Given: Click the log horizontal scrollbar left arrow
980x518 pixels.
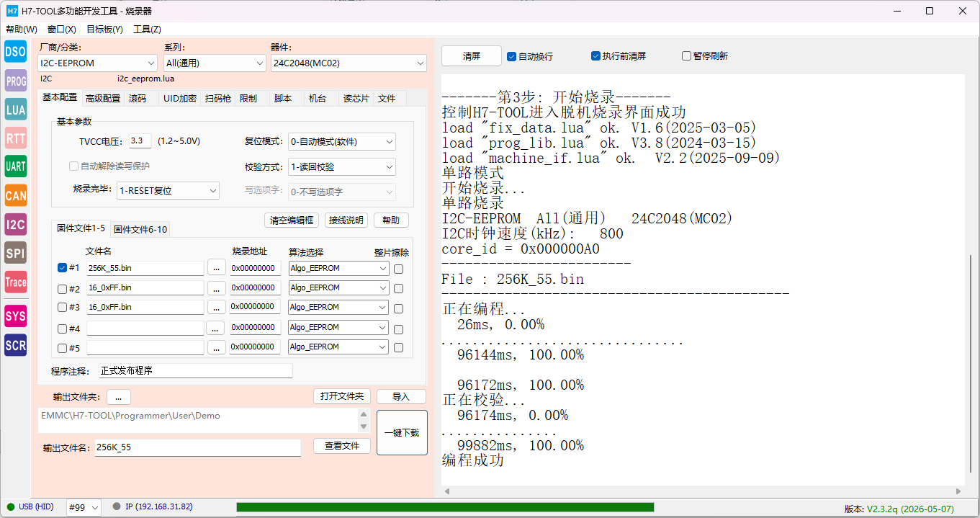Looking at the screenshot, I should [x=446, y=491].
